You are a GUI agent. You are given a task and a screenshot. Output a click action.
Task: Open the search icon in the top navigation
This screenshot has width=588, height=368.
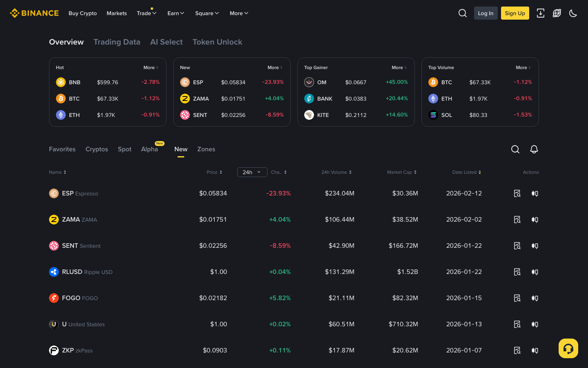462,13
